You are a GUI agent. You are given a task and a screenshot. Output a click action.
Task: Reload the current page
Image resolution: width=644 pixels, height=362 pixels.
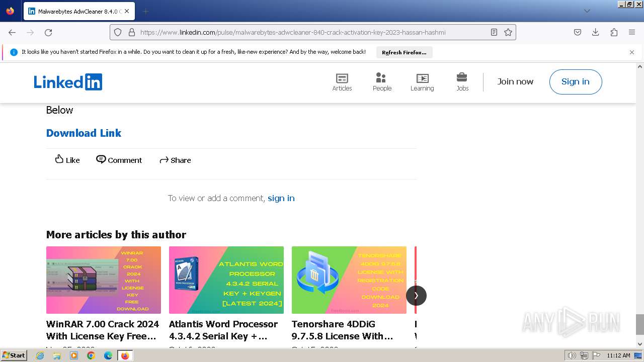48,32
